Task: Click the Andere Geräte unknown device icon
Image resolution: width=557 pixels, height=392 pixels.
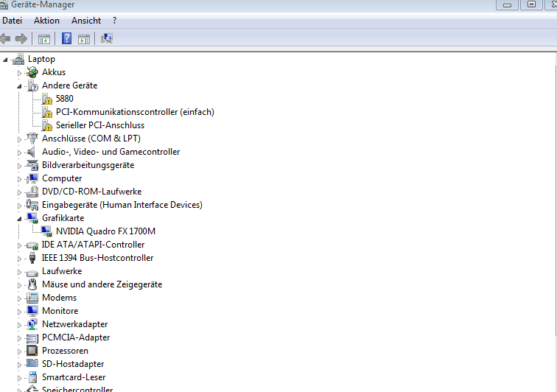Action: pos(32,85)
